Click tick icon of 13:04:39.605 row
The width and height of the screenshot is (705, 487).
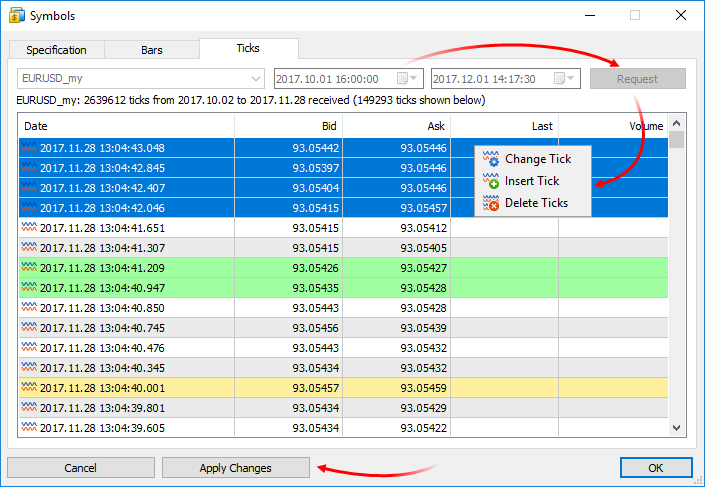coord(29,428)
